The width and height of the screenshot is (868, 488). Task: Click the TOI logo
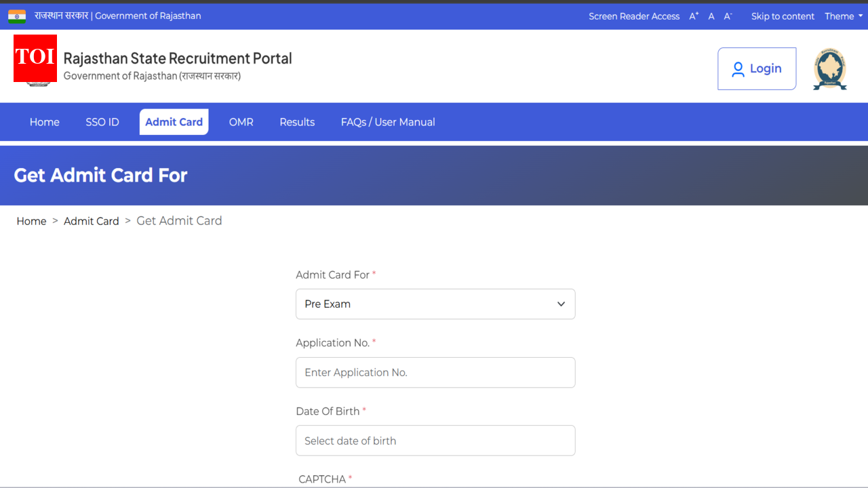pos(35,58)
